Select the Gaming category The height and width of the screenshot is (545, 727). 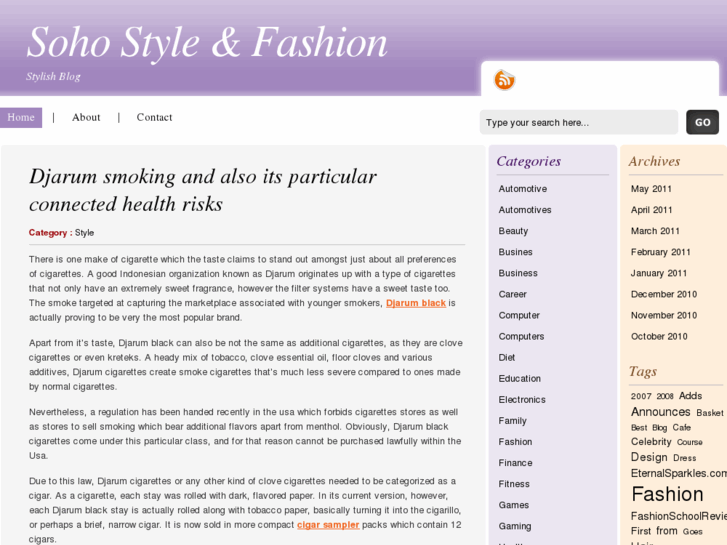(x=515, y=526)
